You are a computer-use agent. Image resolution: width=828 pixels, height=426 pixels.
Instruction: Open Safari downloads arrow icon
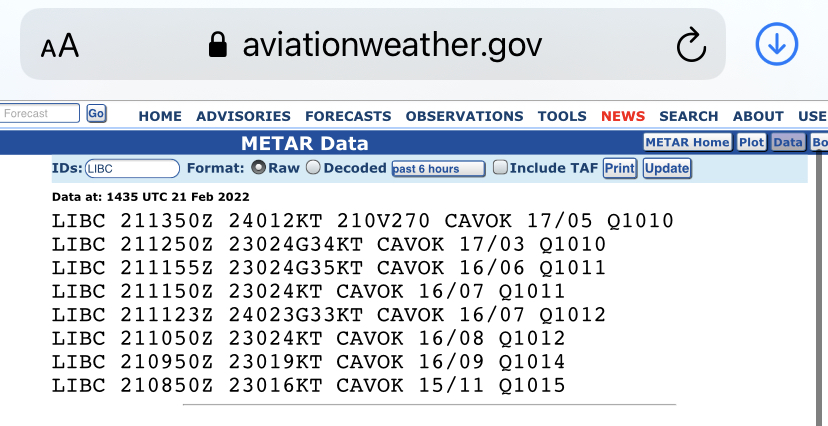pos(776,44)
